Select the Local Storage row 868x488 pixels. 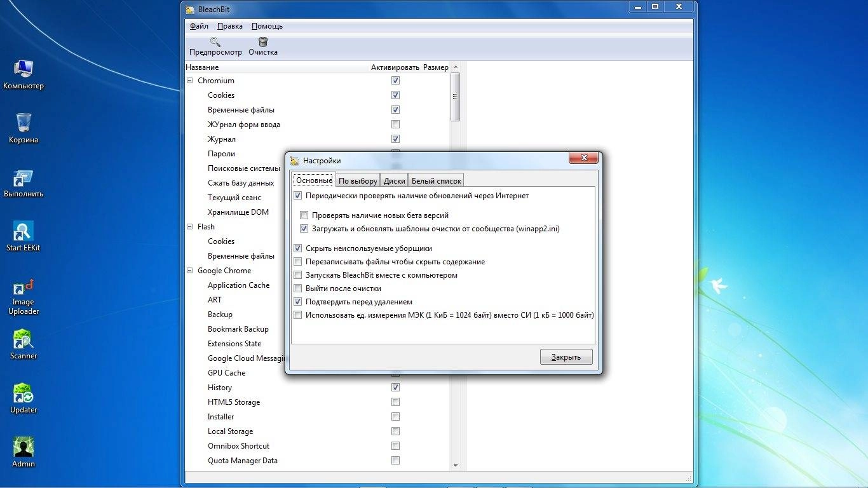click(x=230, y=431)
